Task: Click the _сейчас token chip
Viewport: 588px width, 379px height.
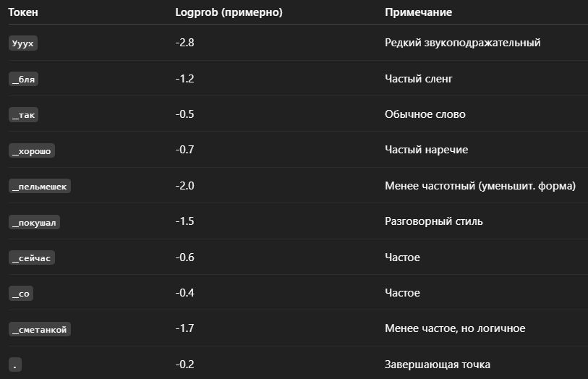Action: [32, 258]
